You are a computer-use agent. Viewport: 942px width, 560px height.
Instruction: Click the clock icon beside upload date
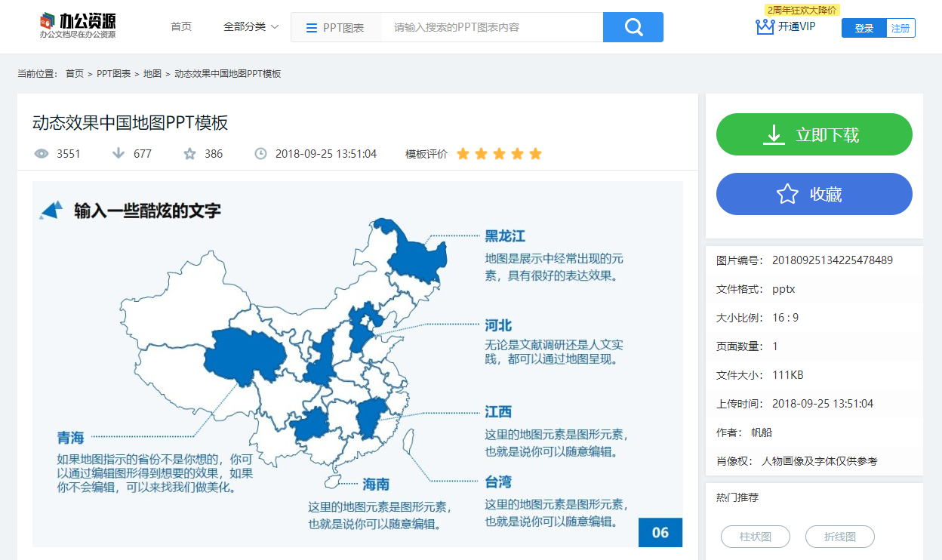coord(260,154)
